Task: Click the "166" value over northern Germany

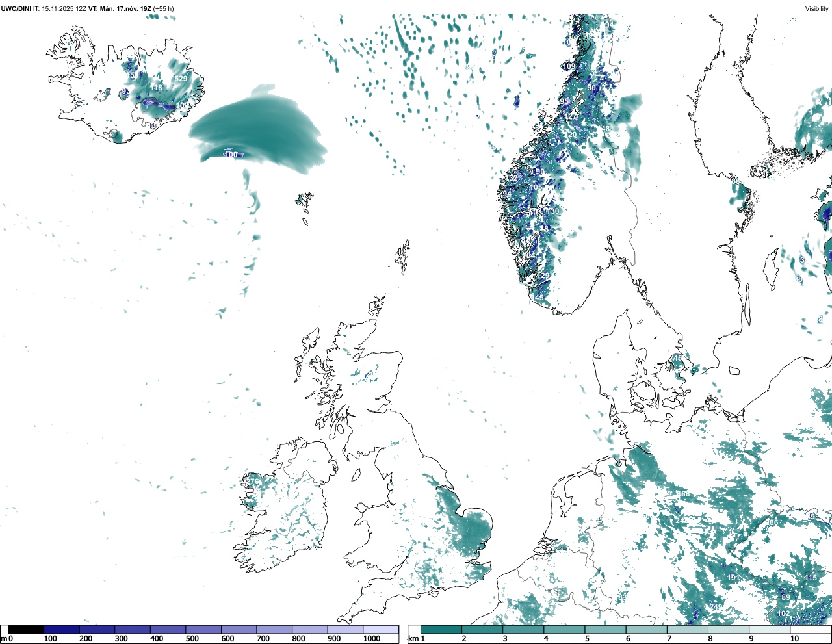Action: point(684,494)
